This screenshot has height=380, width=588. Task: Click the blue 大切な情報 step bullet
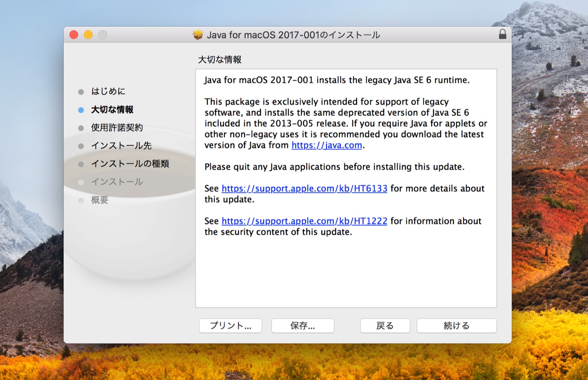[81, 110]
